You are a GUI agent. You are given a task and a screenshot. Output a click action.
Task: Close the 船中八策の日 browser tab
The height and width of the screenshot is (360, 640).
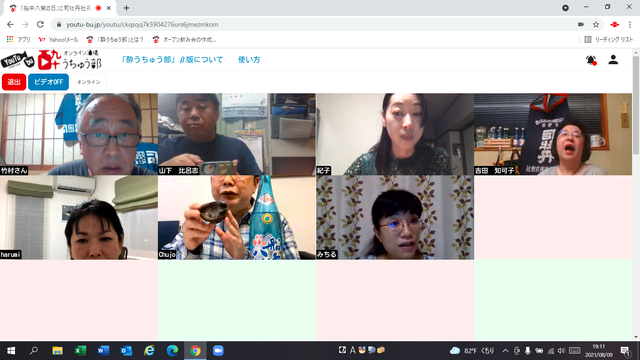coord(109,8)
